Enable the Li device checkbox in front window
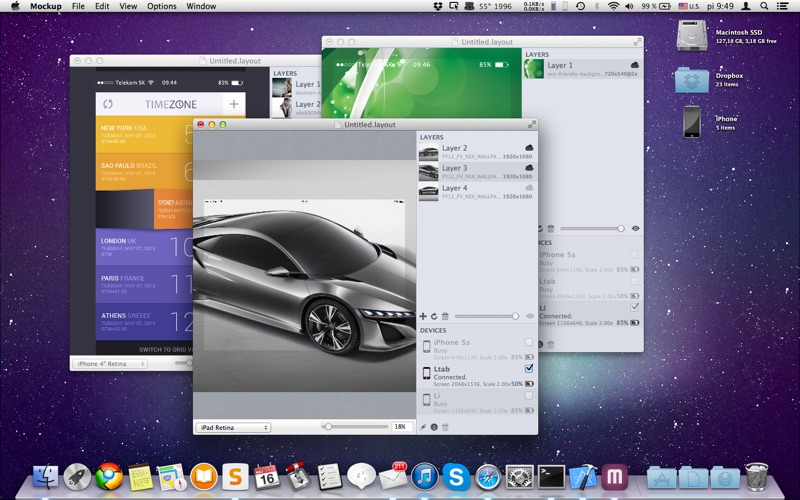This screenshot has width=800, height=500. pos(529,395)
